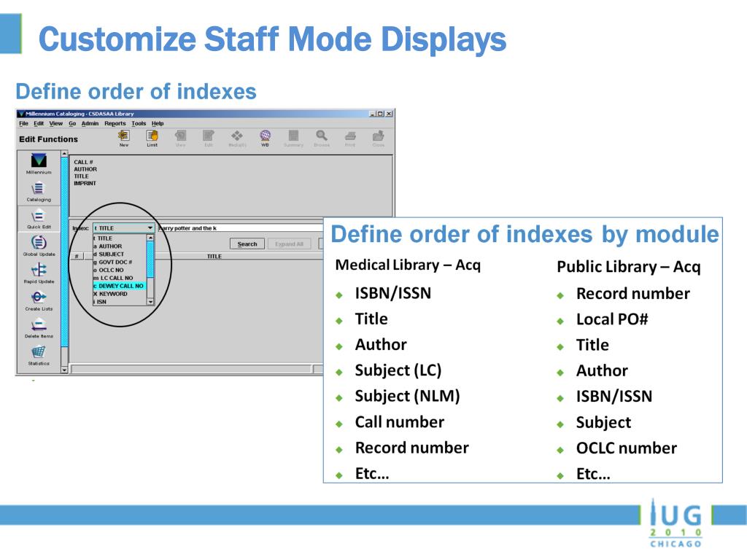The image size is (747, 560).
Task: Open the View menu
Action: coord(55,123)
